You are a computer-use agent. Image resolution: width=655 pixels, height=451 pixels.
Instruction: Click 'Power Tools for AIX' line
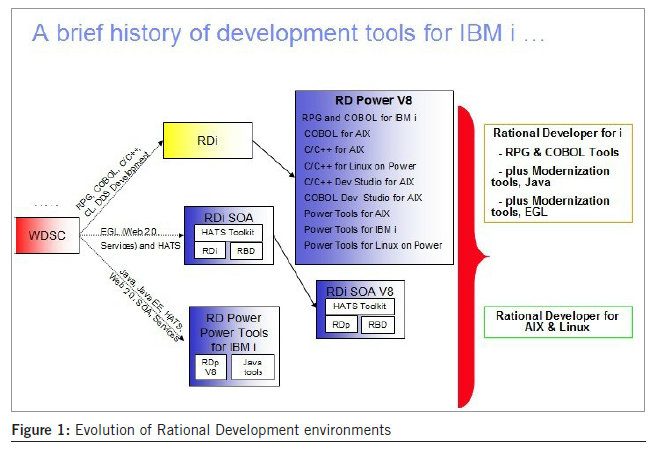347,213
